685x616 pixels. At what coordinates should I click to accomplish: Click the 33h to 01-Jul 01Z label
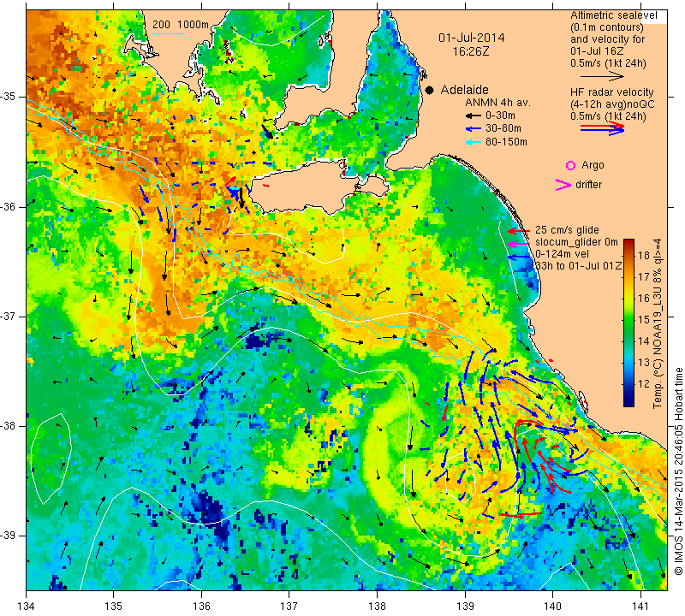tap(579, 265)
